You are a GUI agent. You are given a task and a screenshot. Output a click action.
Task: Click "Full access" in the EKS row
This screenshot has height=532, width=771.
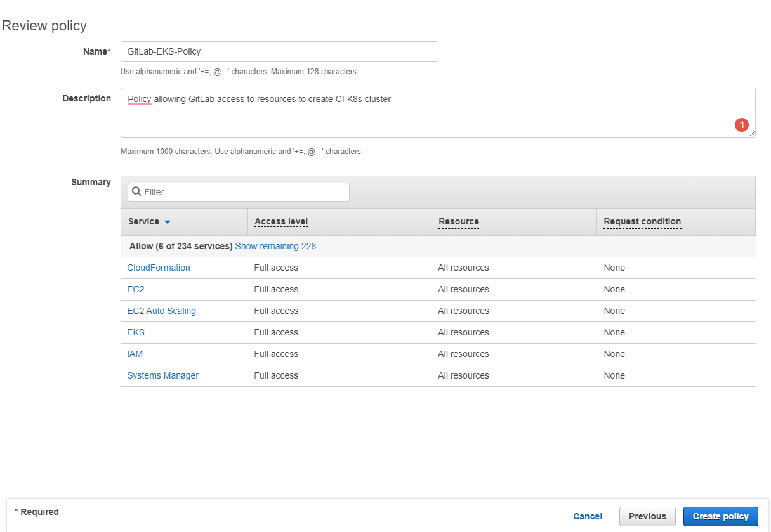[x=276, y=332]
